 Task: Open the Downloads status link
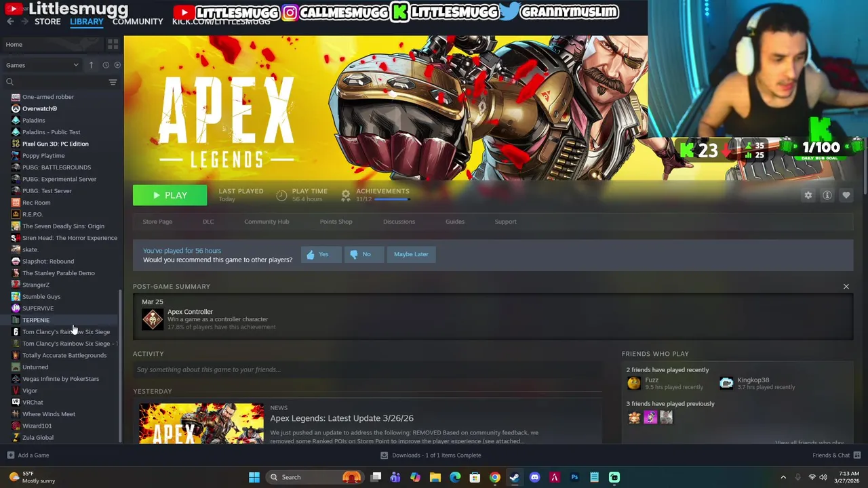pos(431,455)
